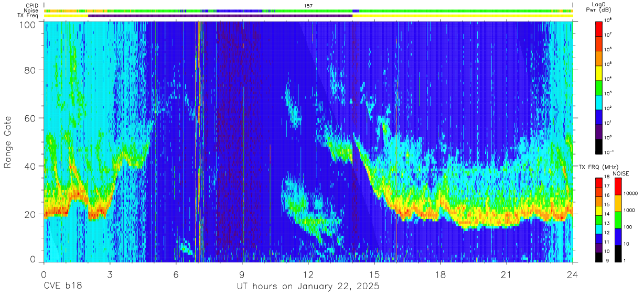Click the '1000' label on the NOISE legend

click(630, 211)
